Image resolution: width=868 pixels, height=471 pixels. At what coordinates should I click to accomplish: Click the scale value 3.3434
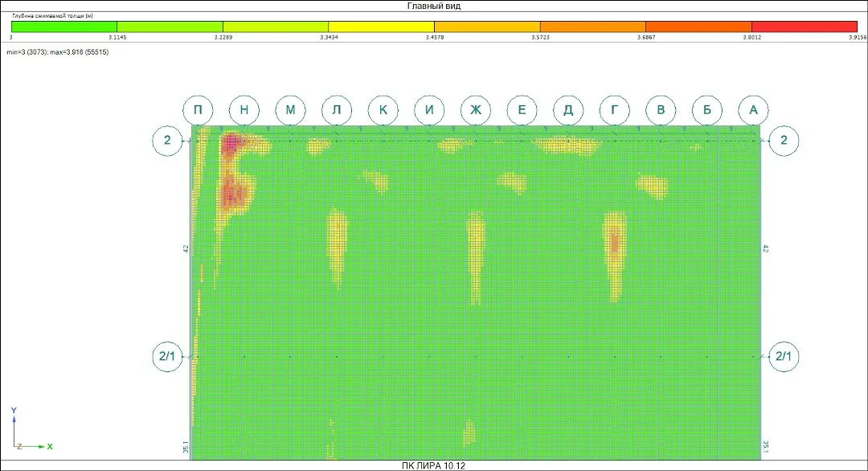pyautogui.click(x=329, y=37)
